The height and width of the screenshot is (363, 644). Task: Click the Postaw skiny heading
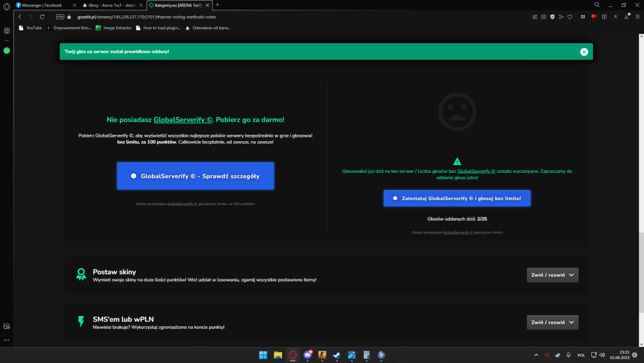point(114,271)
